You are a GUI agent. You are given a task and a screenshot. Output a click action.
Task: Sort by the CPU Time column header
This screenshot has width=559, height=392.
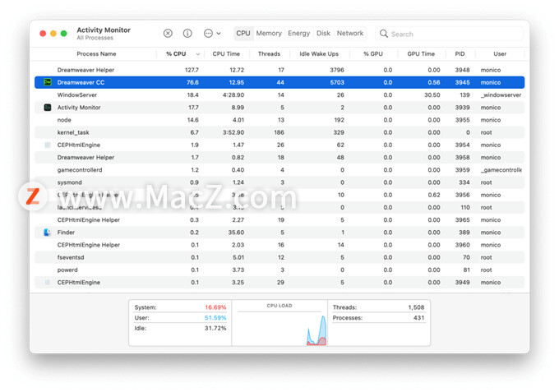point(226,53)
